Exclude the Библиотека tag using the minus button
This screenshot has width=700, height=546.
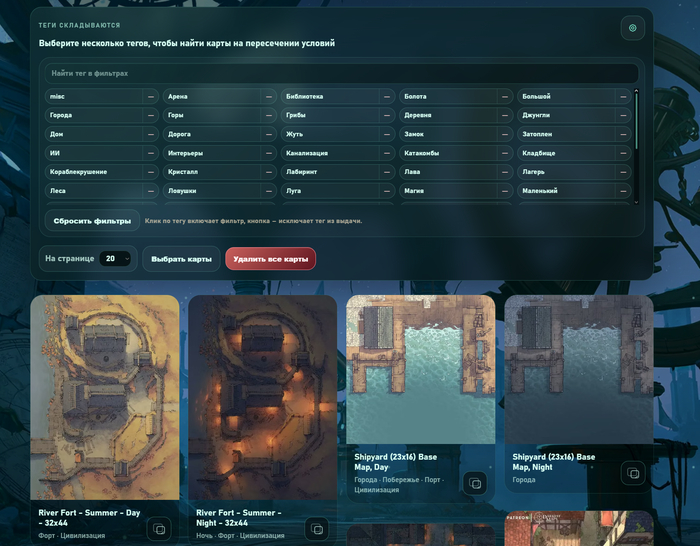387,96
